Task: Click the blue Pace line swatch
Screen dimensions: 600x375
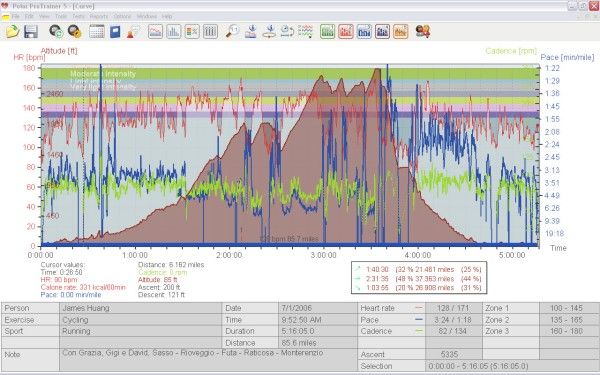Action: 419,319
